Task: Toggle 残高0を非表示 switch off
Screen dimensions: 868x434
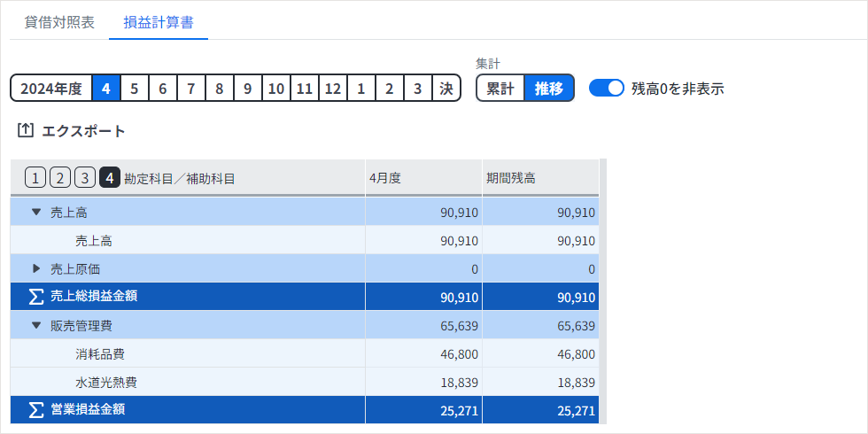Action: tap(607, 89)
